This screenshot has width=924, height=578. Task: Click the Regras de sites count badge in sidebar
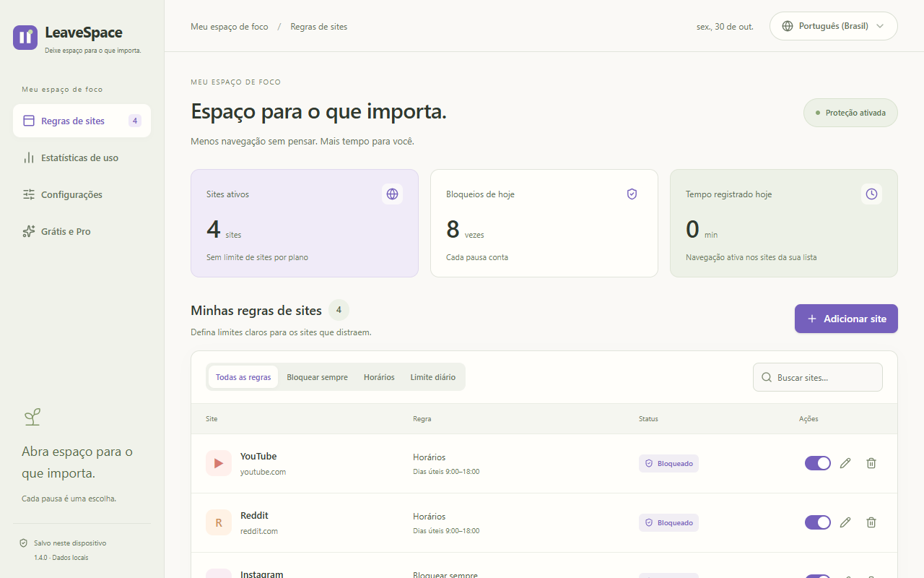tap(135, 121)
